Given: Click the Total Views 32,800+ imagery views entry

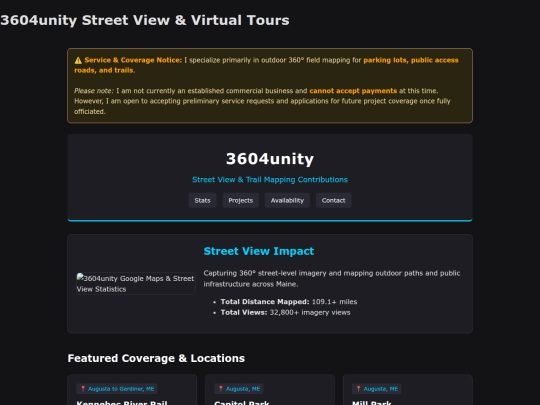Looking at the screenshot, I should coord(285,312).
